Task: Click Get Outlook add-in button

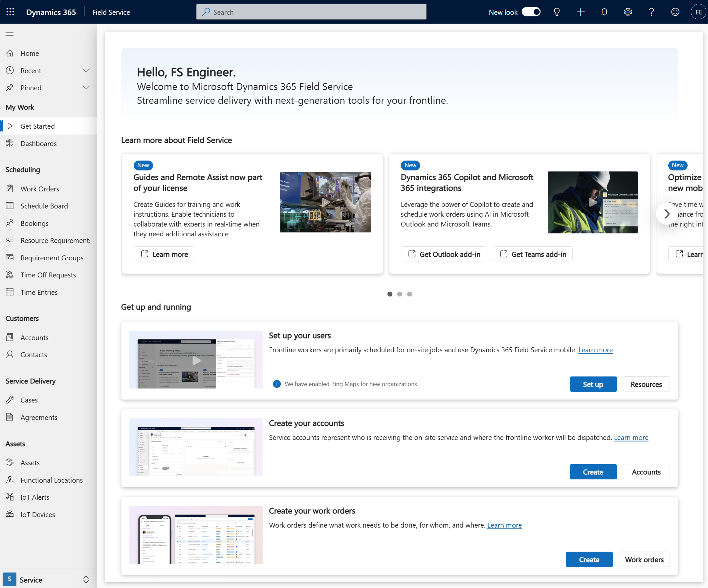Action: tap(444, 254)
